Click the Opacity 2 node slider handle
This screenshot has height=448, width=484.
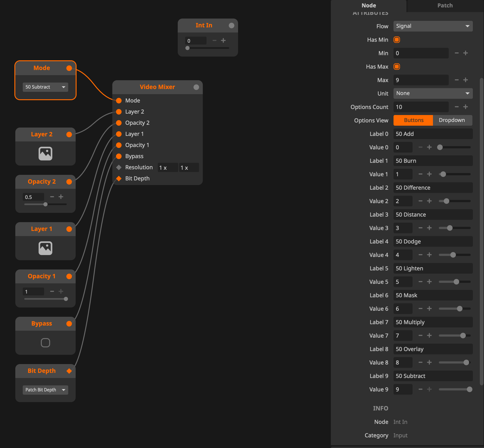[x=45, y=204]
